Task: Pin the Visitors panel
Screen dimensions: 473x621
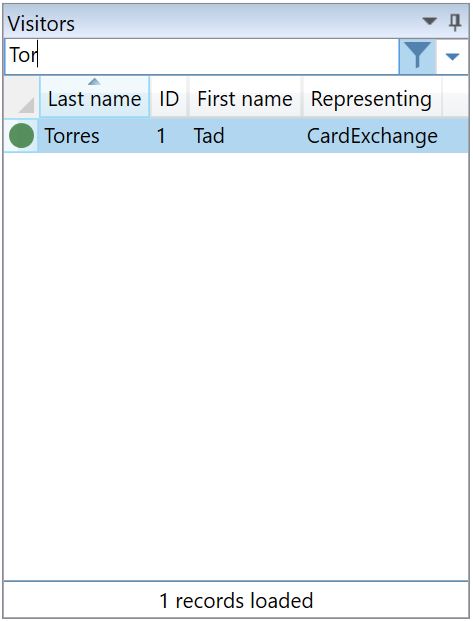Action: tap(455, 22)
